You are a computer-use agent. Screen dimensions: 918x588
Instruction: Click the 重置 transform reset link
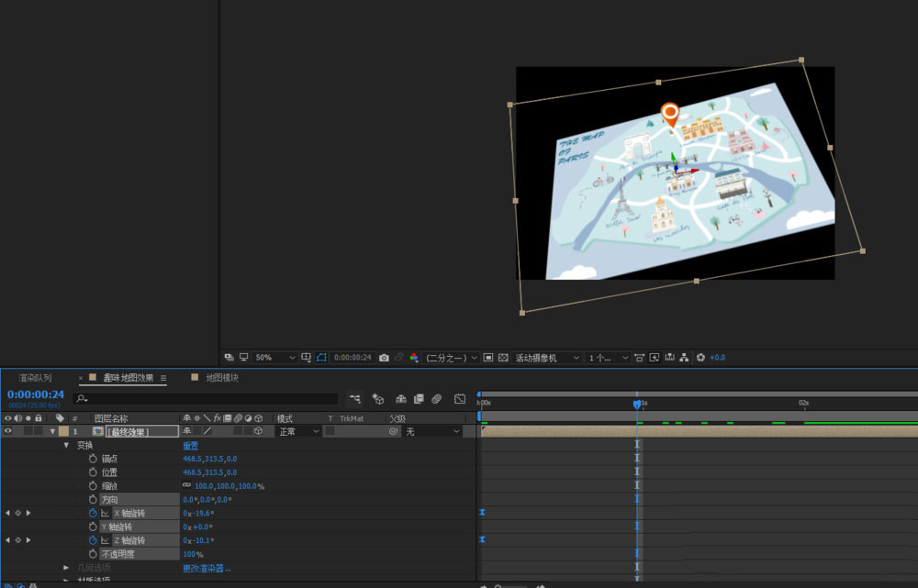(x=190, y=445)
